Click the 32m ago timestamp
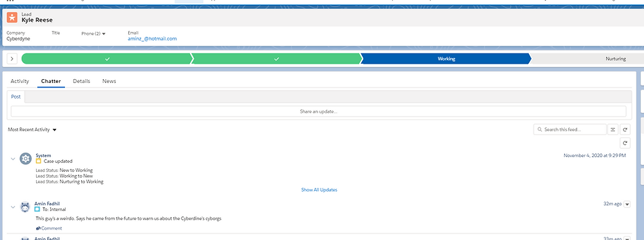 612,204
